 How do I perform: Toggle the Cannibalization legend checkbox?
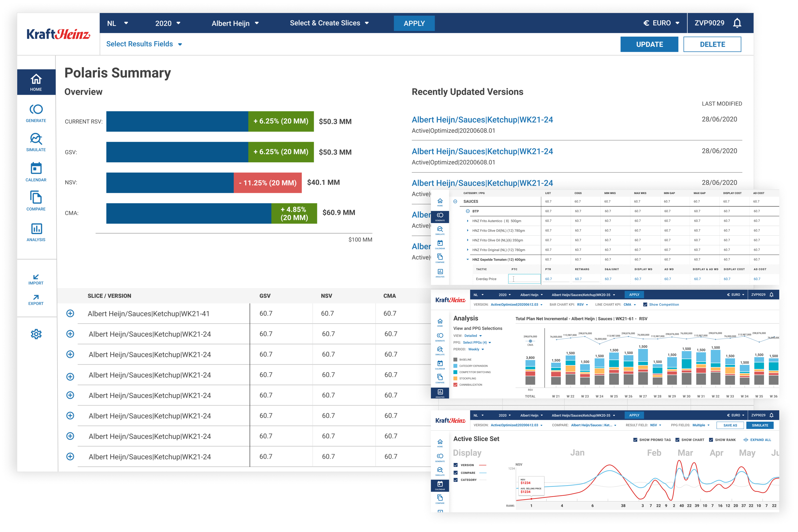coord(455,385)
